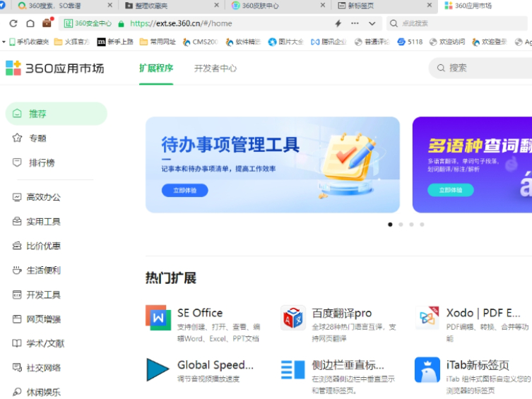Open the CMS200 bookmark
532x399 pixels.
[201, 42]
